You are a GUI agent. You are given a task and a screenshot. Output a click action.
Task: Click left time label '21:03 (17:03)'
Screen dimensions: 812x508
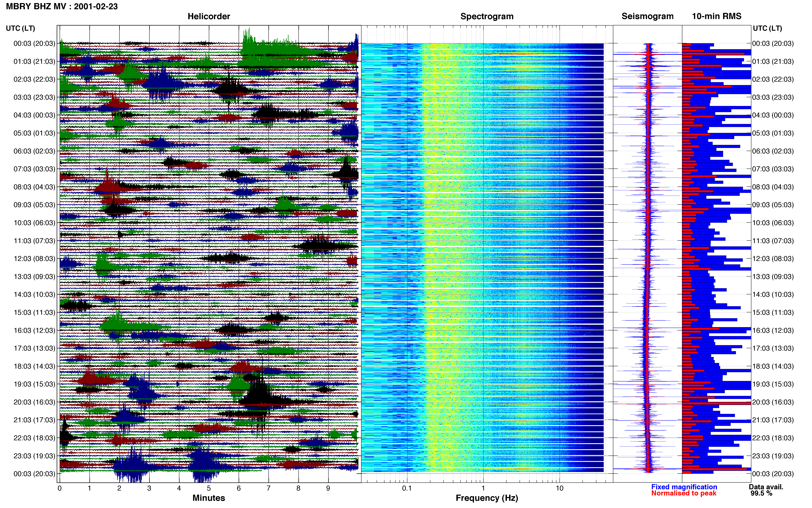pyautogui.click(x=34, y=420)
